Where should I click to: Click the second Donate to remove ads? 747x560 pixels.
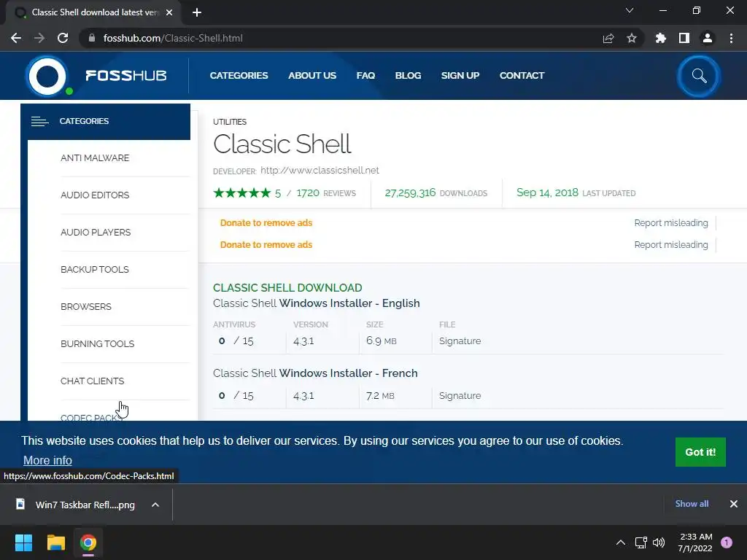click(x=266, y=245)
